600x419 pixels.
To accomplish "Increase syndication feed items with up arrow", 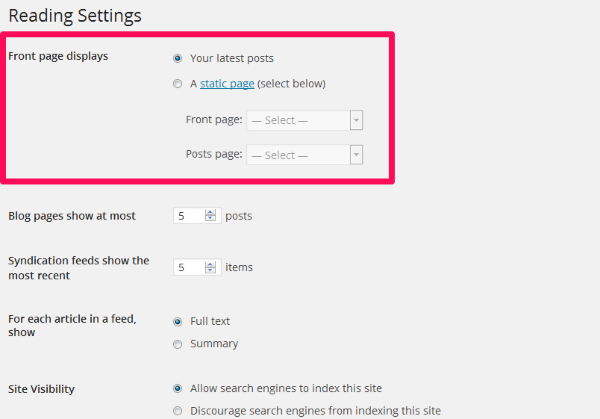I will click(x=210, y=264).
